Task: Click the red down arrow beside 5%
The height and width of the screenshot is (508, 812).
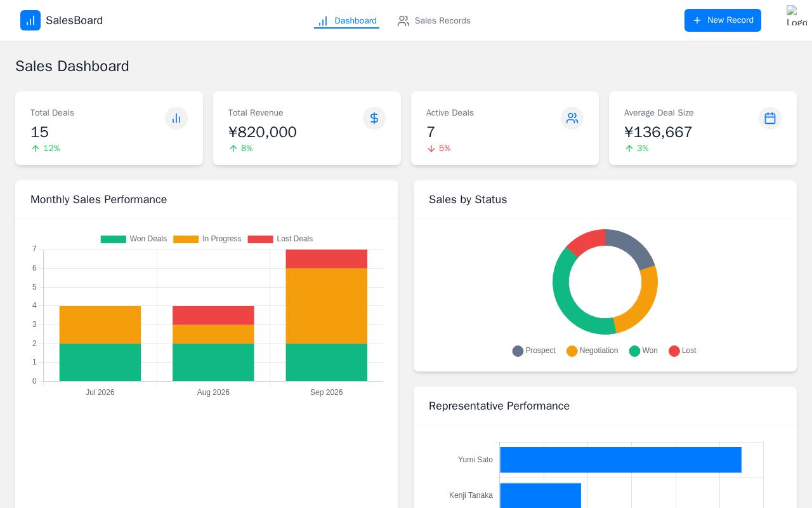Action: click(x=431, y=149)
